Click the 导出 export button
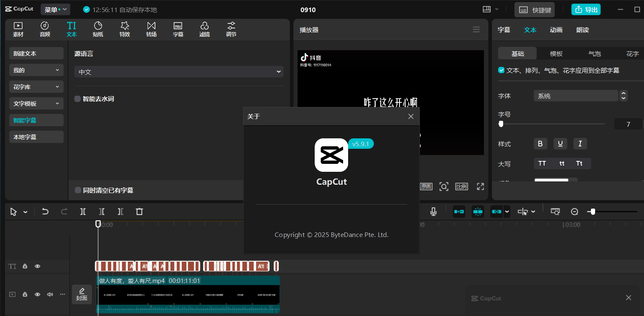Image resolution: width=644 pixels, height=316 pixels. point(585,10)
